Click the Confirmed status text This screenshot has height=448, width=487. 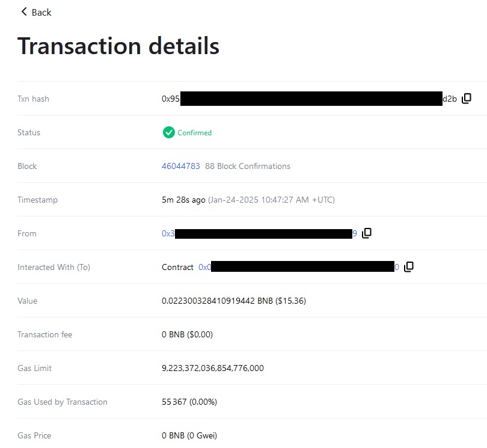194,133
